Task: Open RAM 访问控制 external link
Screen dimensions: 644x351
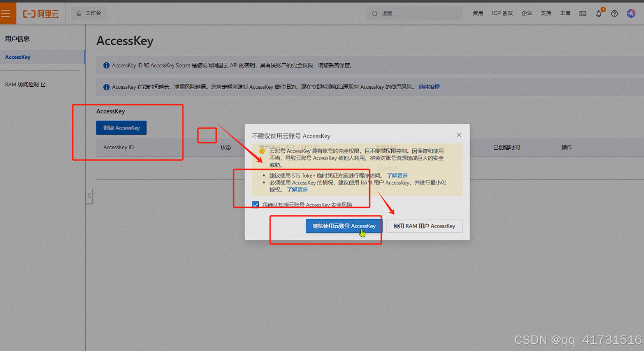Action: coord(25,85)
